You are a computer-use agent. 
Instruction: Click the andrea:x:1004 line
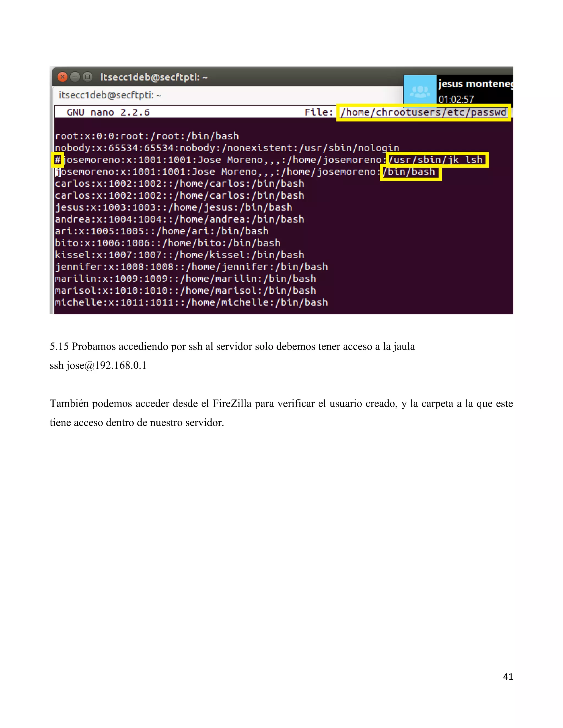click(x=180, y=219)
